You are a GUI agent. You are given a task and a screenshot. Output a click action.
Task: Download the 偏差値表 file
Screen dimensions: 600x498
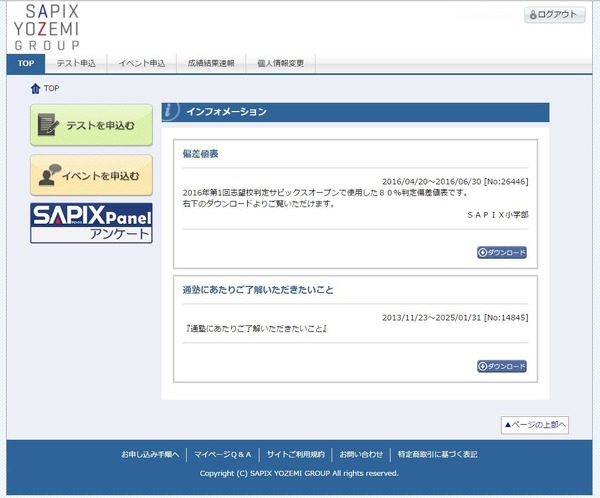click(502, 253)
